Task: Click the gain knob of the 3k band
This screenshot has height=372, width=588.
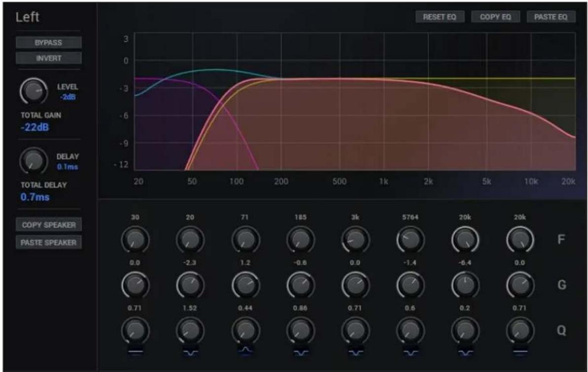Action: 355,285
